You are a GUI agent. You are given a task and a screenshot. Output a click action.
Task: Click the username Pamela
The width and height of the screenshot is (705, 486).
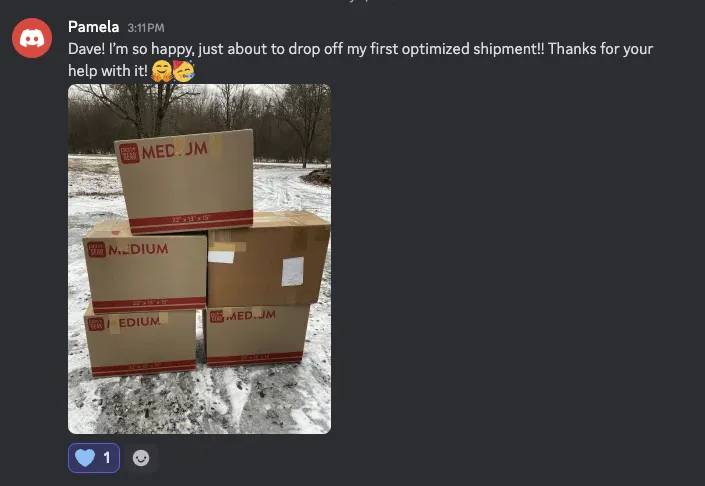click(94, 27)
